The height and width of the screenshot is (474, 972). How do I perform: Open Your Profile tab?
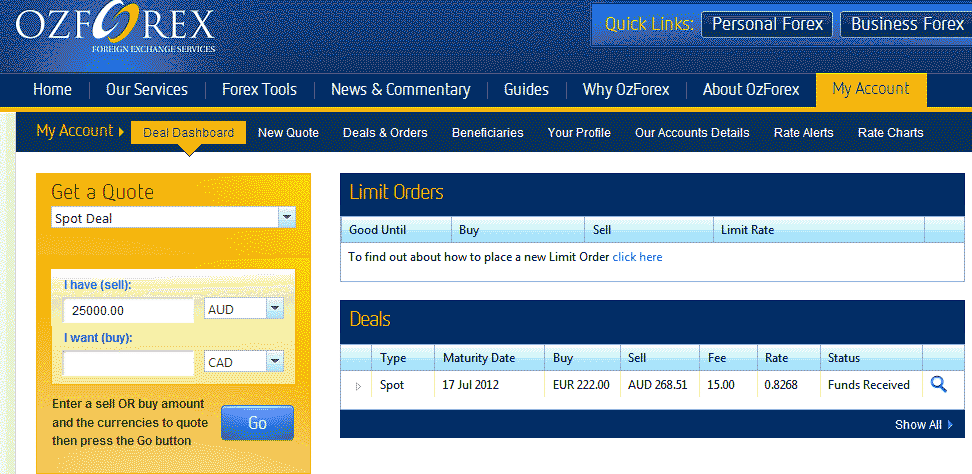(x=579, y=133)
